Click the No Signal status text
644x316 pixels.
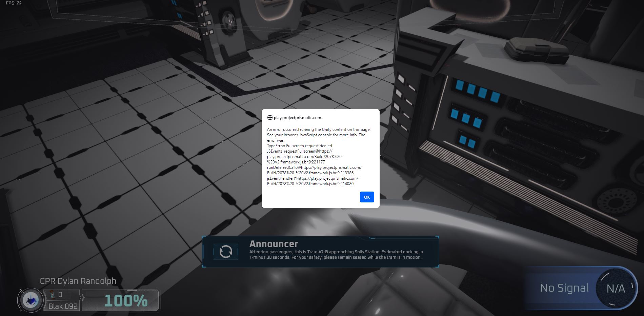pos(564,288)
